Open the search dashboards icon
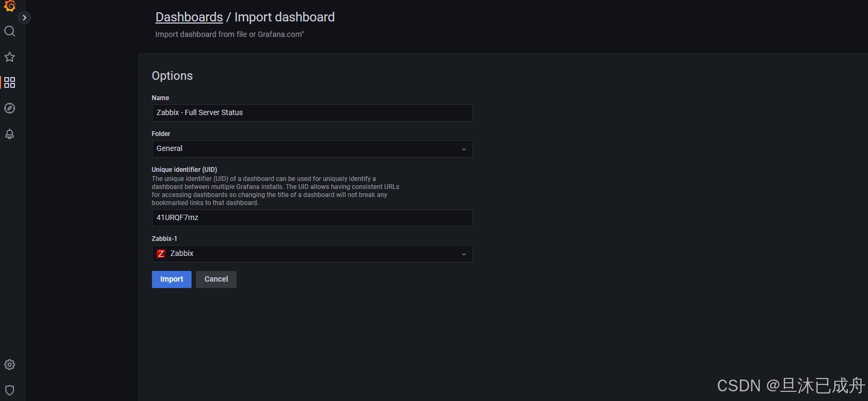Viewport: 868px width, 401px height. (x=10, y=31)
